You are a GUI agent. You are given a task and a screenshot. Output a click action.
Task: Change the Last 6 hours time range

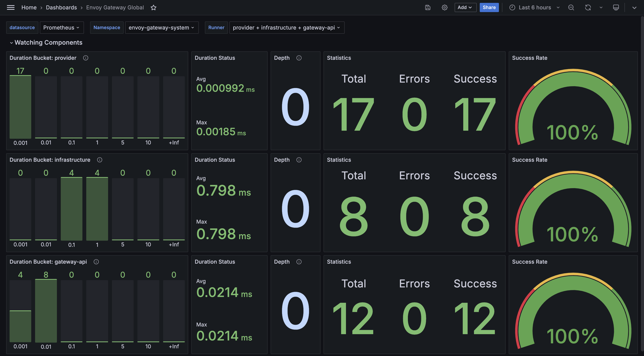(535, 7)
